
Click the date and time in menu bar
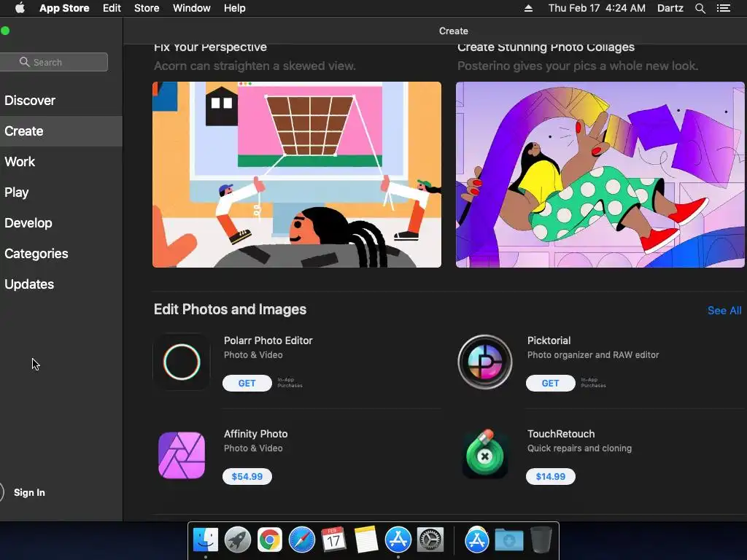597,8
